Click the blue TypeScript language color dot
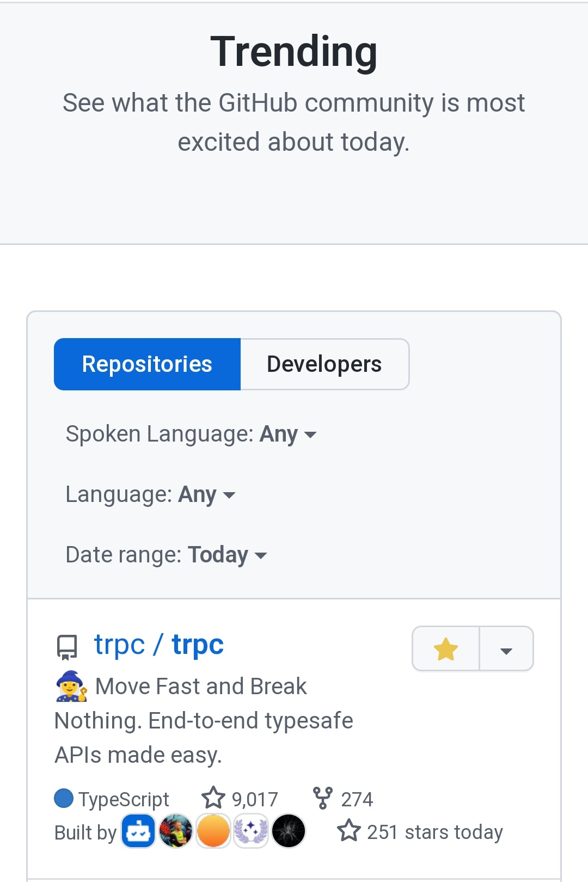The height and width of the screenshot is (882, 588). pos(64,798)
